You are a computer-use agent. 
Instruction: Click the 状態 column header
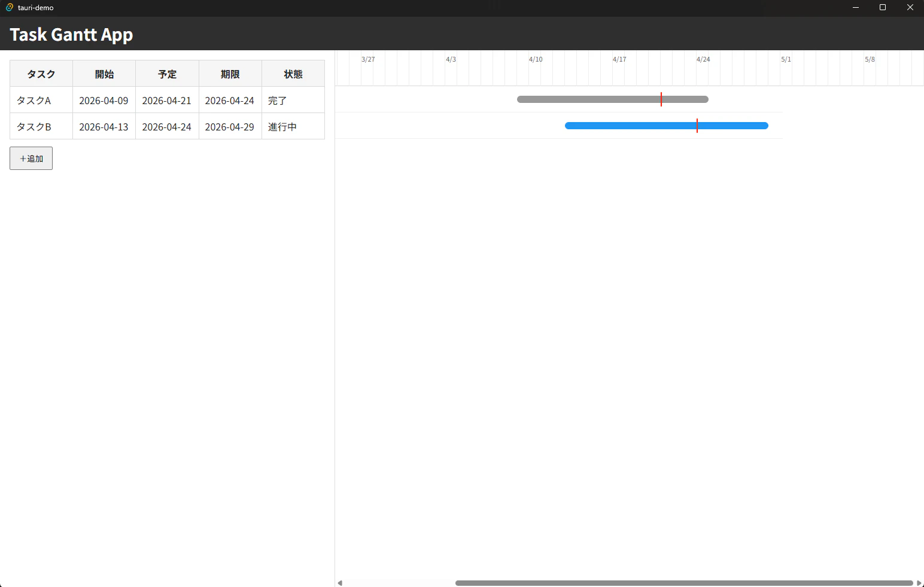pyautogui.click(x=293, y=74)
